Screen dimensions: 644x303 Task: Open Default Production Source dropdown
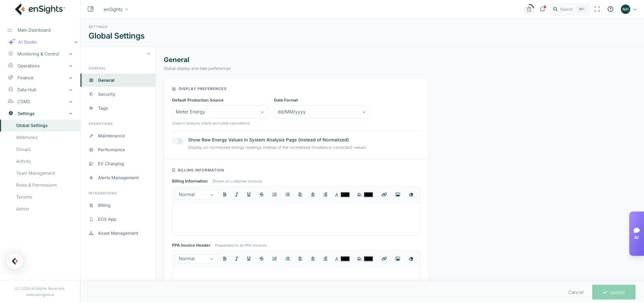[x=220, y=112]
